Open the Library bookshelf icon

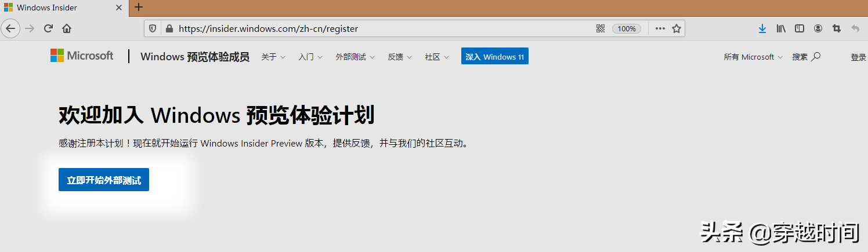pos(781,28)
